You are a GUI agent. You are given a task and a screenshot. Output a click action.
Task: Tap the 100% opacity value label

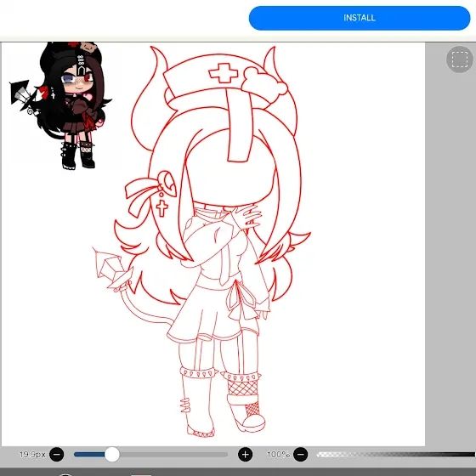click(278, 455)
